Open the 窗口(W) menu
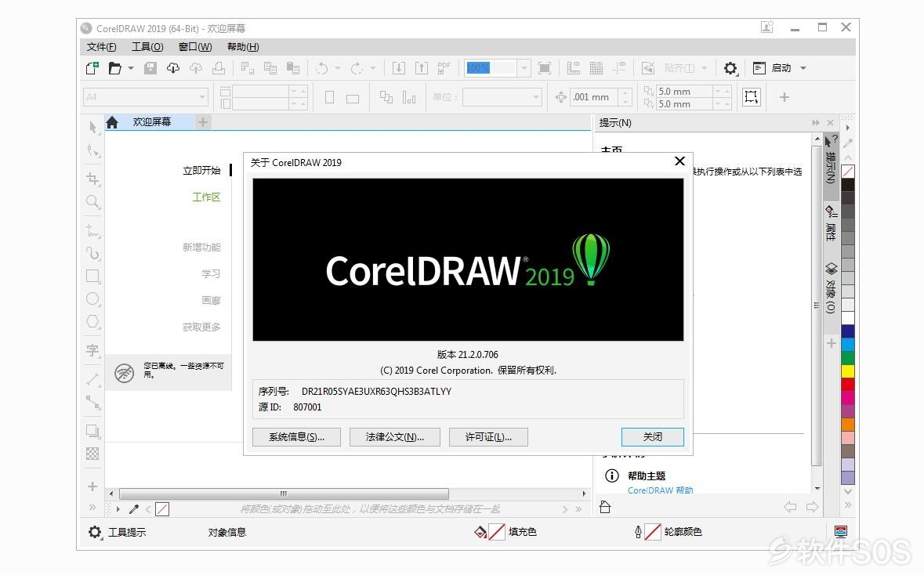 (195, 46)
